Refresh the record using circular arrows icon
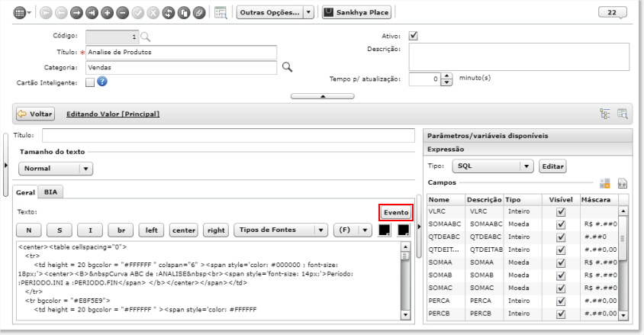 [169, 13]
